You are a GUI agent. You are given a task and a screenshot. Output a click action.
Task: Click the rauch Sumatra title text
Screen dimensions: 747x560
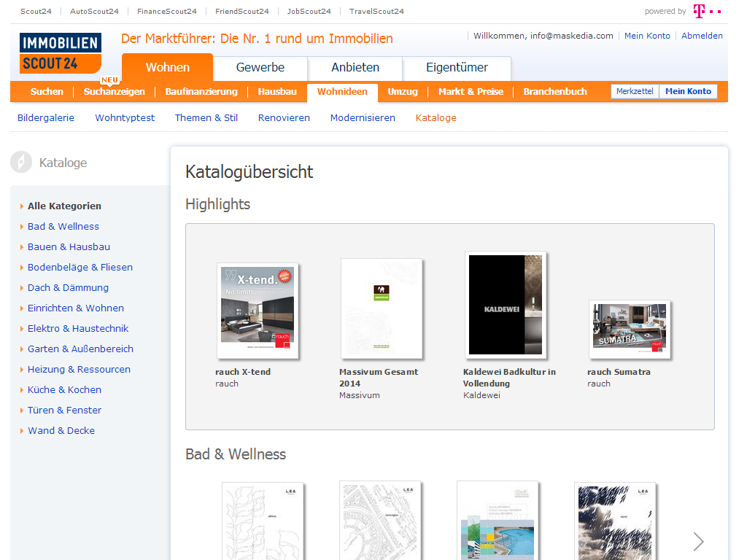click(x=619, y=372)
